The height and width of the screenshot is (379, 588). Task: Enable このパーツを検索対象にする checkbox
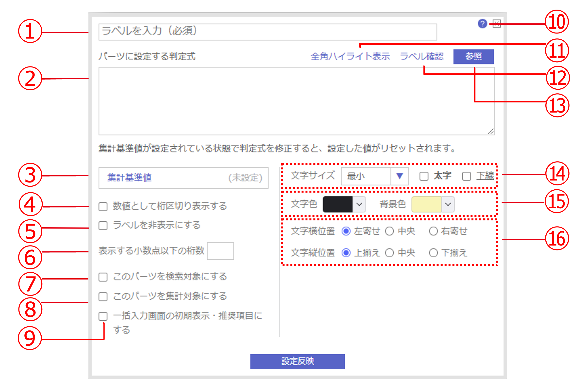click(x=103, y=277)
